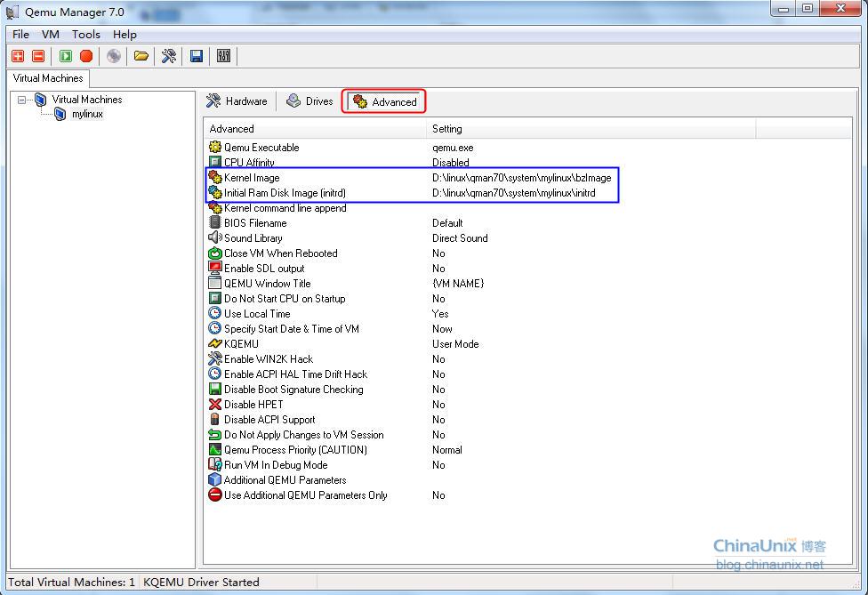Click the red plus new VM toolbar icon
Image resolution: width=868 pixels, height=595 pixels.
tap(18, 56)
